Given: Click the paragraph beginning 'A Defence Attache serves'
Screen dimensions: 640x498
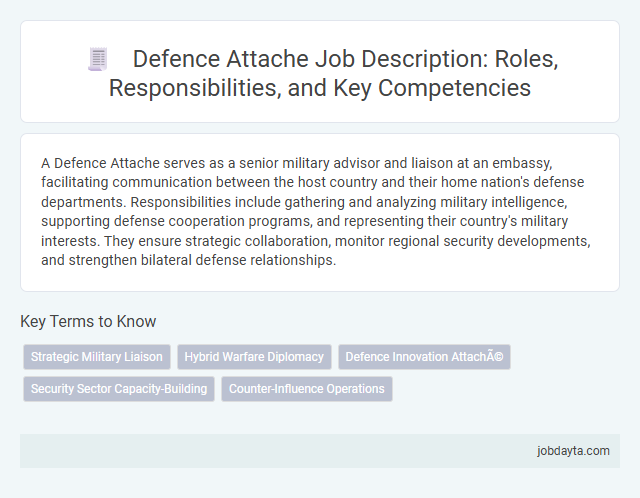Looking at the screenshot, I should pos(316,211).
